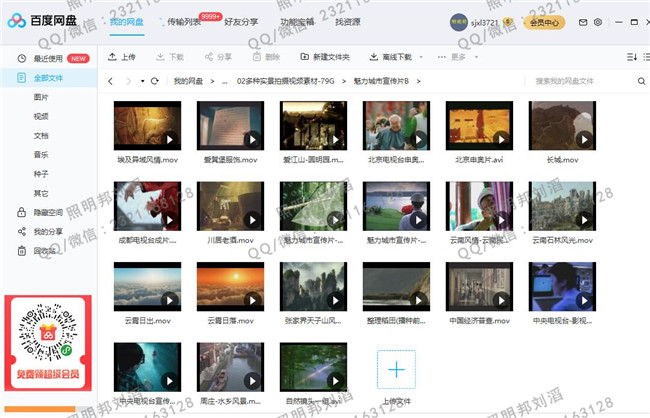Expand the navigation history dropdown
Image resolution: width=650 pixels, height=418 pixels.
pyautogui.click(x=142, y=81)
